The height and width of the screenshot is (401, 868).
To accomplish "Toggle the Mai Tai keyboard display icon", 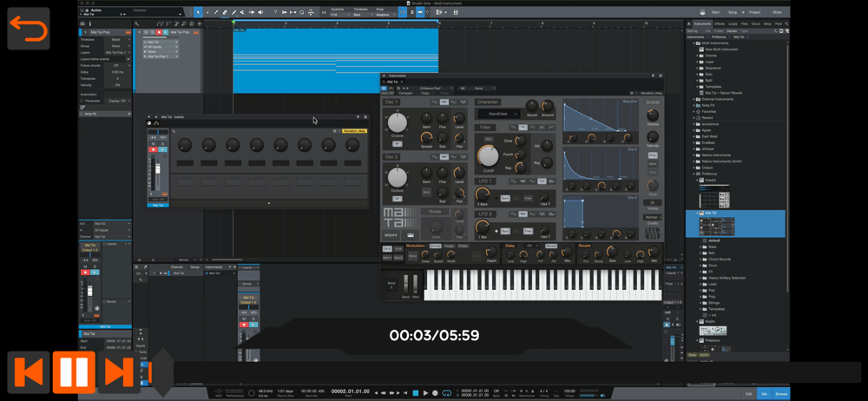I will click(411, 235).
